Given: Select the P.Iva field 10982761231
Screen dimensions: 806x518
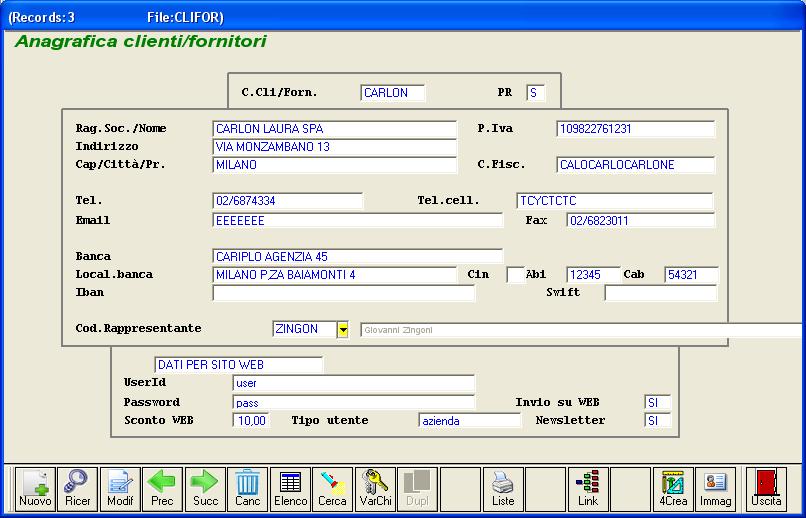Looking at the screenshot, I should (x=636, y=129).
